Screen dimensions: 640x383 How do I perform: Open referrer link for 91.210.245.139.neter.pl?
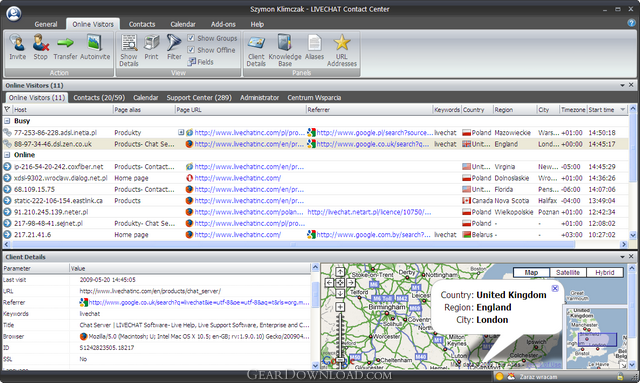tap(369, 212)
